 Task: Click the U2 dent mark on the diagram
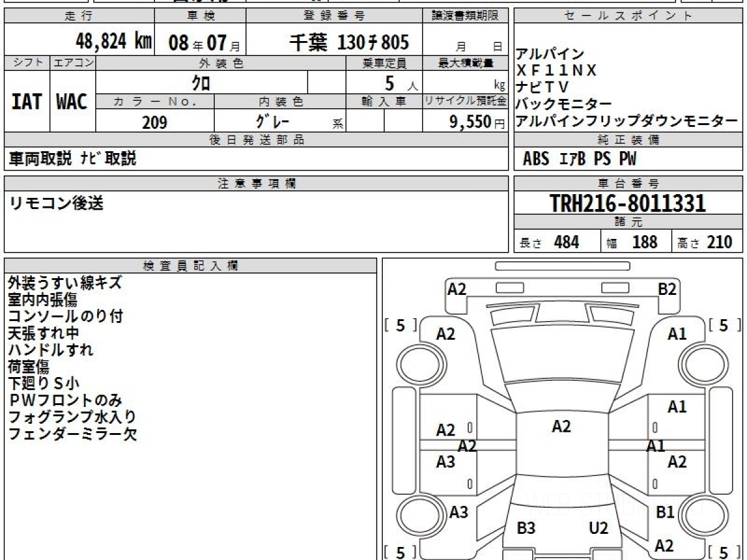coord(598,528)
